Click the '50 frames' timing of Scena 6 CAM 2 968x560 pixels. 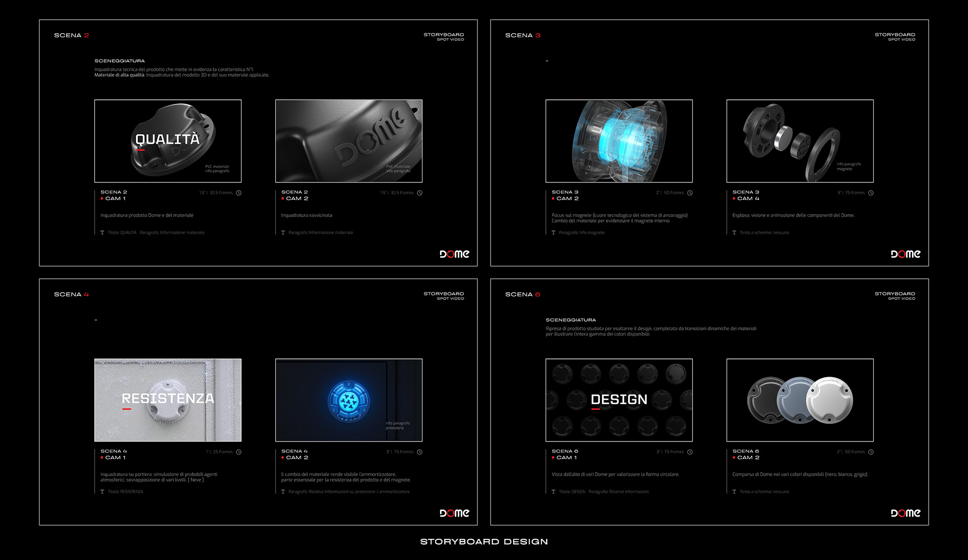click(855, 452)
